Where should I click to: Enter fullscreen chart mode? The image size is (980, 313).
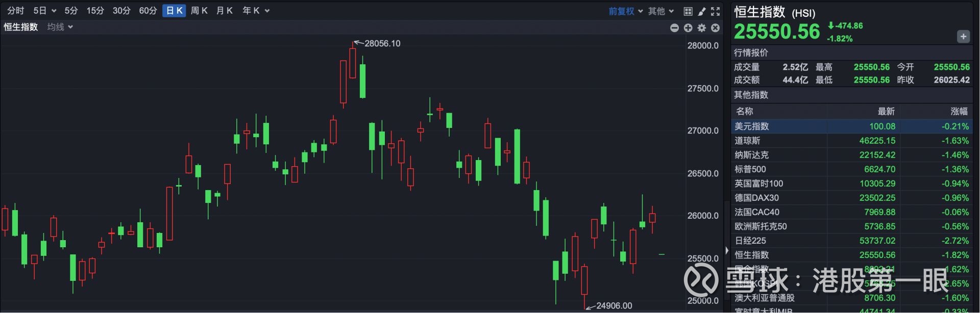[x=716, y=11]
